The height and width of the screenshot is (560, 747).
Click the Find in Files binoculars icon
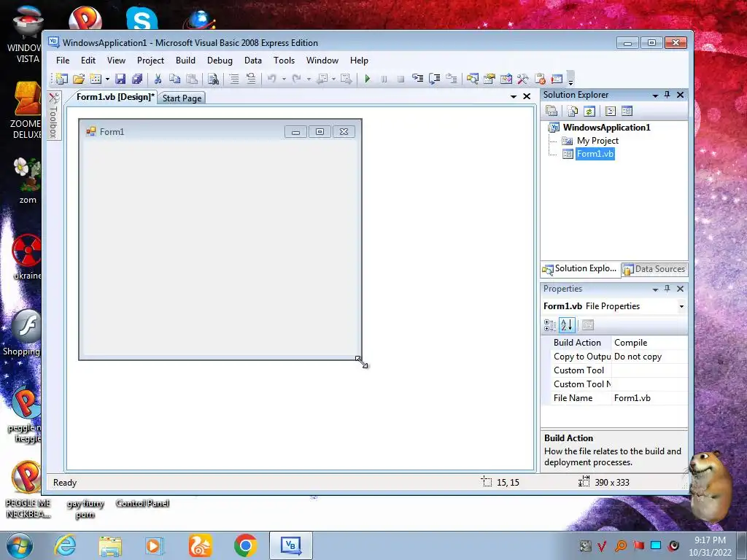click(213, 79)
